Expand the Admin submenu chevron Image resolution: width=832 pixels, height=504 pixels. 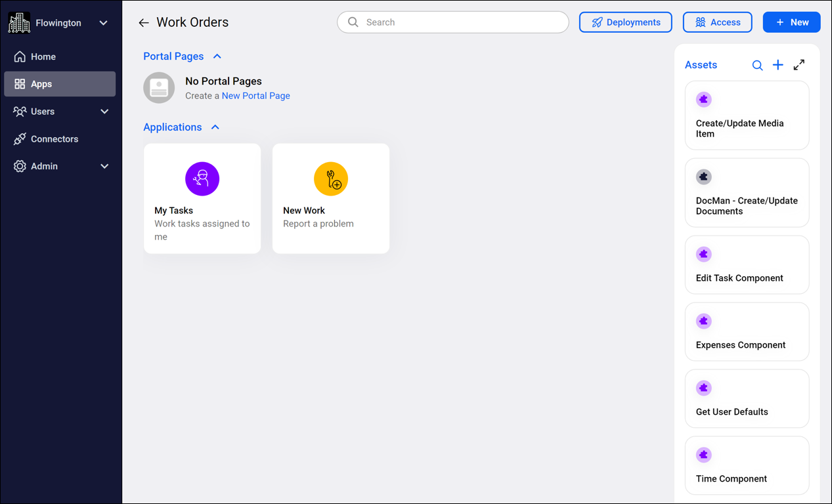[x=104, y=167]
